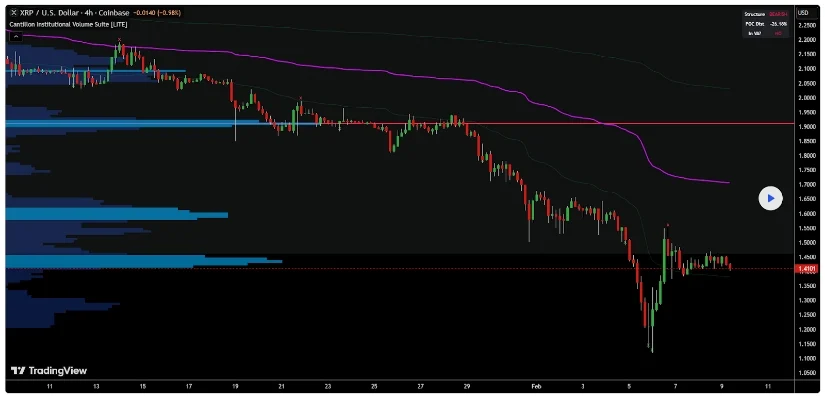Screen dimensions: 825x397
Task: Start bar replay with the round play button
Action: click(770, 198)
